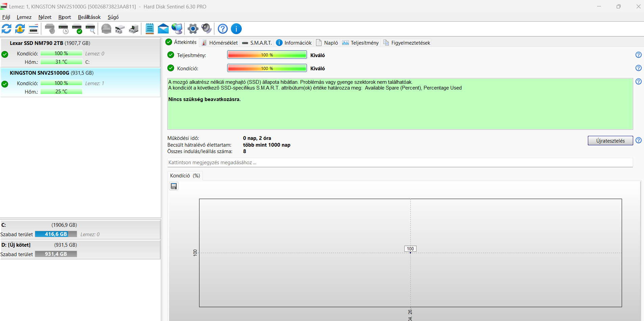644x321 pixels.
Task: Click the disk with clock toolbar icon
Action: (x=63, y=29)
